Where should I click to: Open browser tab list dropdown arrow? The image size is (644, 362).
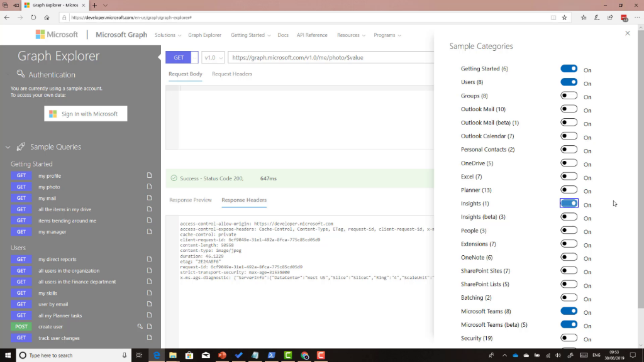(x=105, y=5)
